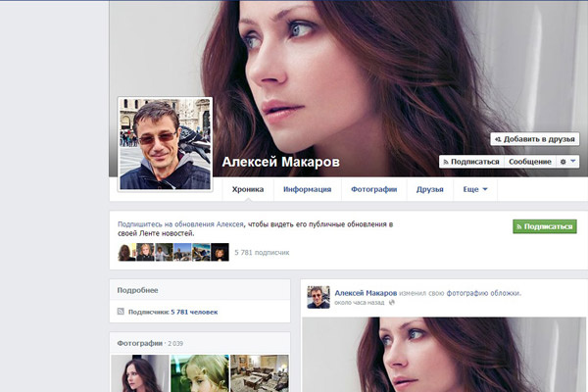Click the green Подписаться button
The height and width of the screenshot is (392, 588).
(545, 226)
